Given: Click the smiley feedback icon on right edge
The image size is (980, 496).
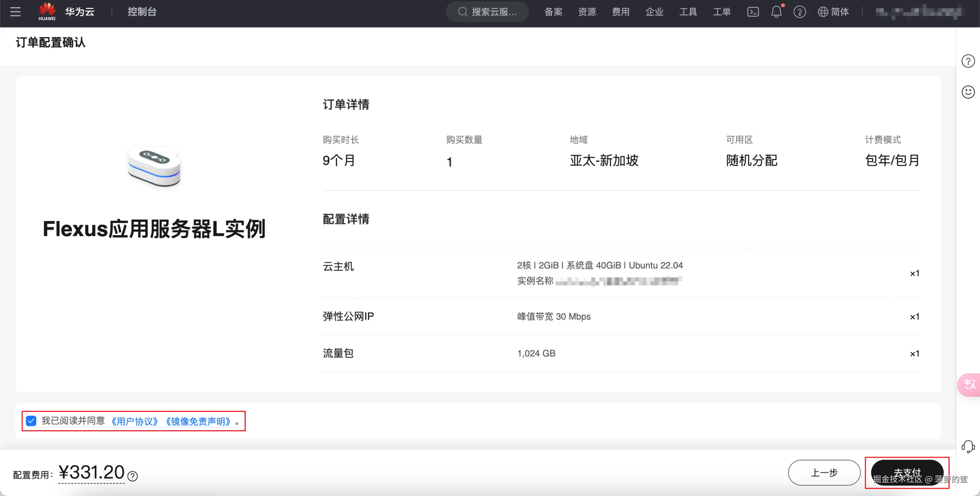Looking at the screenshot, I should click(x=969, y=92).
